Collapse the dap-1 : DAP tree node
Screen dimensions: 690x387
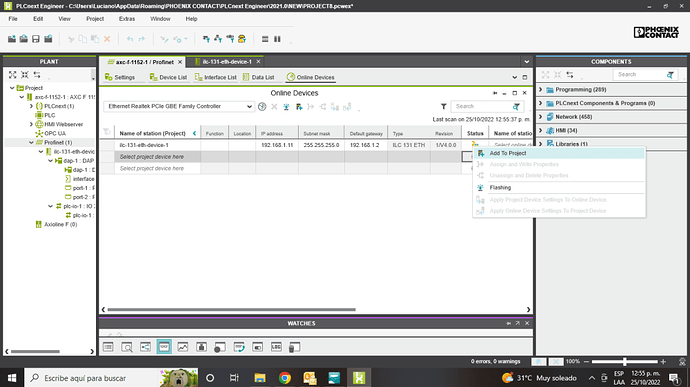pyautogui.click(x=50, y=161)
